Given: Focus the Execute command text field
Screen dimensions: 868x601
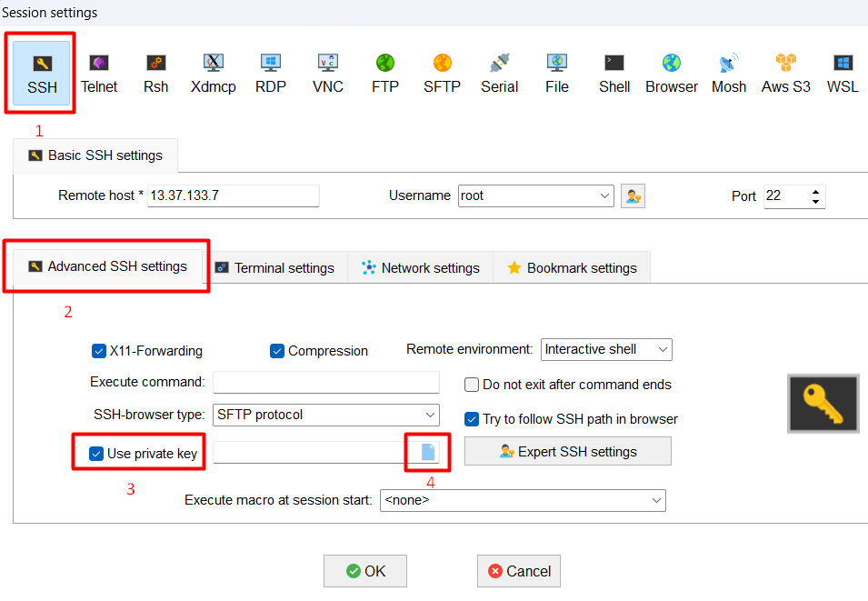Looking at the screenshot, I should [x=326, y=382].
